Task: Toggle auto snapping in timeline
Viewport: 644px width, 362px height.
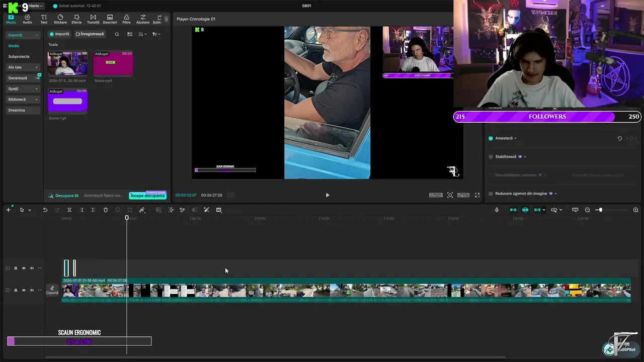Action: tap(525, 210)
